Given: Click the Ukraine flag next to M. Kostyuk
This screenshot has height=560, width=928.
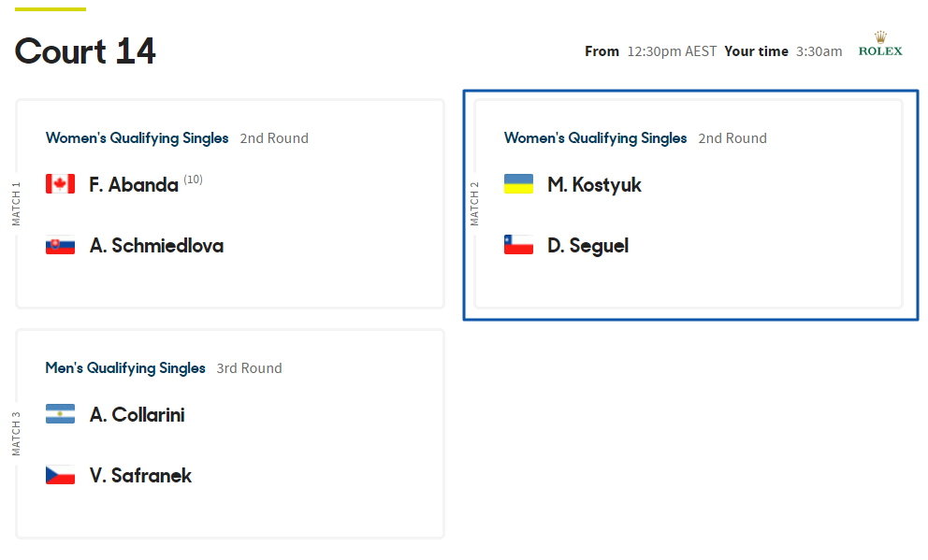Looking at the screenshot, I should pos(518,184).
